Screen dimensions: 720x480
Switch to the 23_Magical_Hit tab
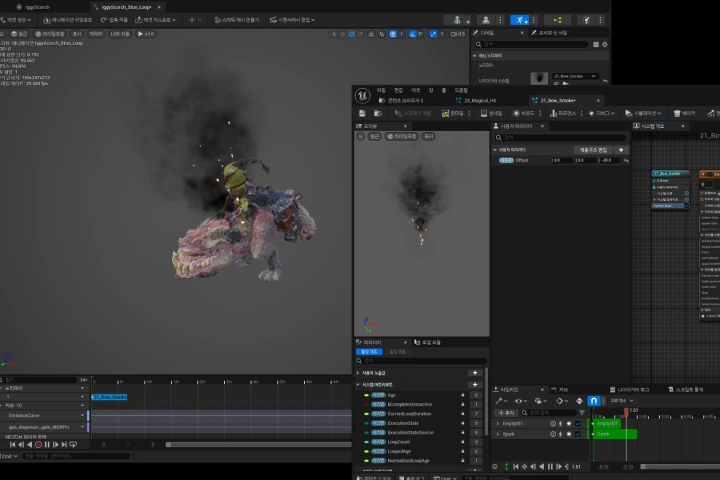click(476, 100)
